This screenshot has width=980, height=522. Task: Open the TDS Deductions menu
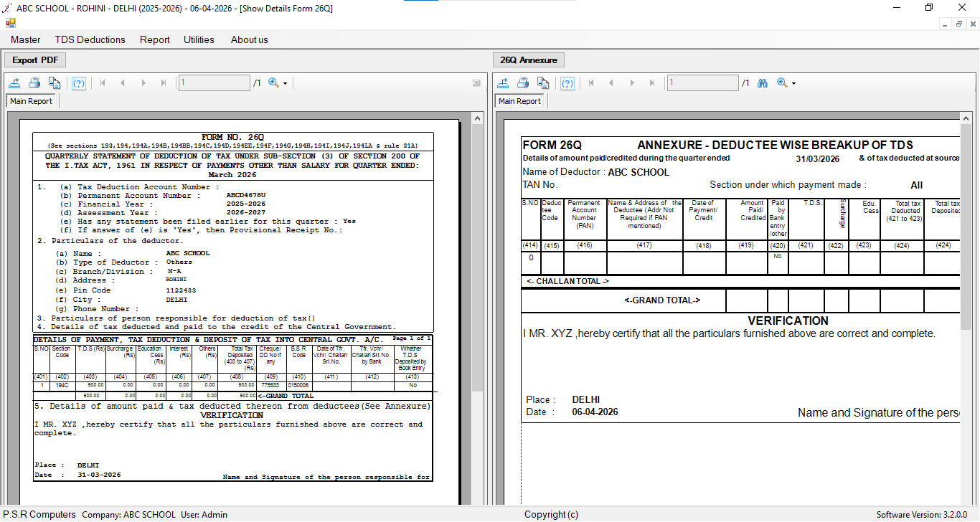90,39
